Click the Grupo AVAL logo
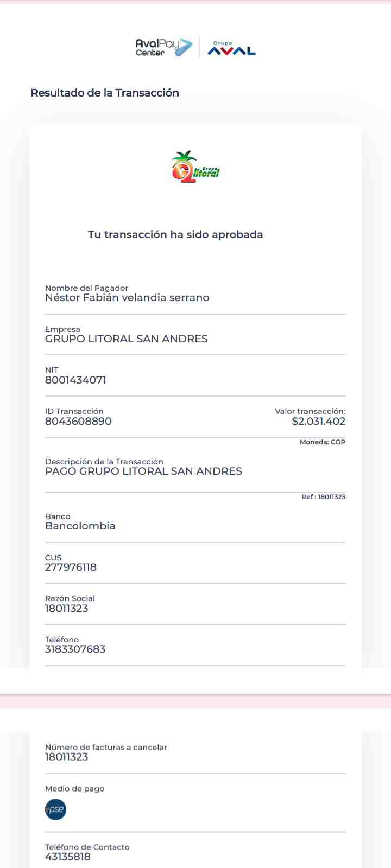 pyautogui.click(x=232, y=48)
